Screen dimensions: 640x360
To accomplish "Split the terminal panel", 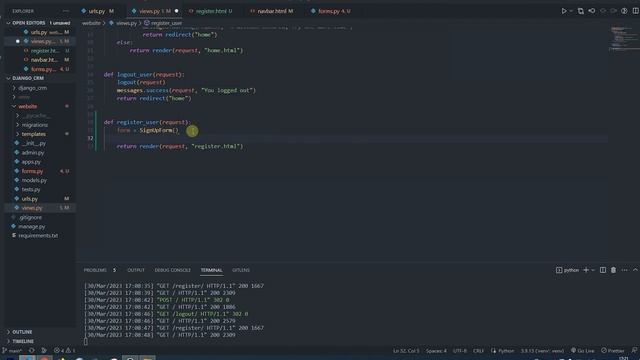I will [602, 270].
